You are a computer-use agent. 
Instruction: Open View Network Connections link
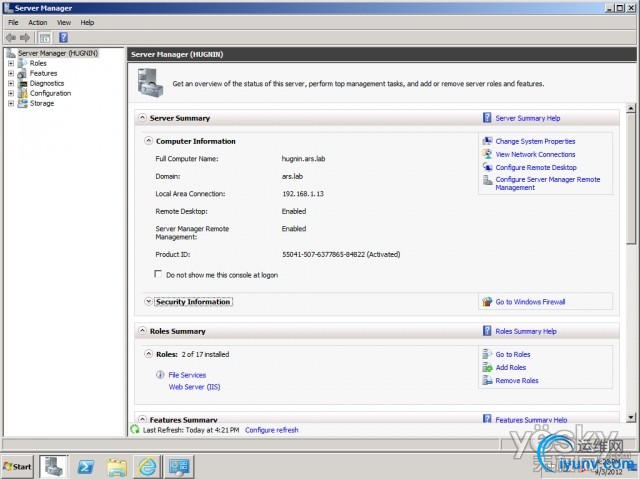[535, 154]
